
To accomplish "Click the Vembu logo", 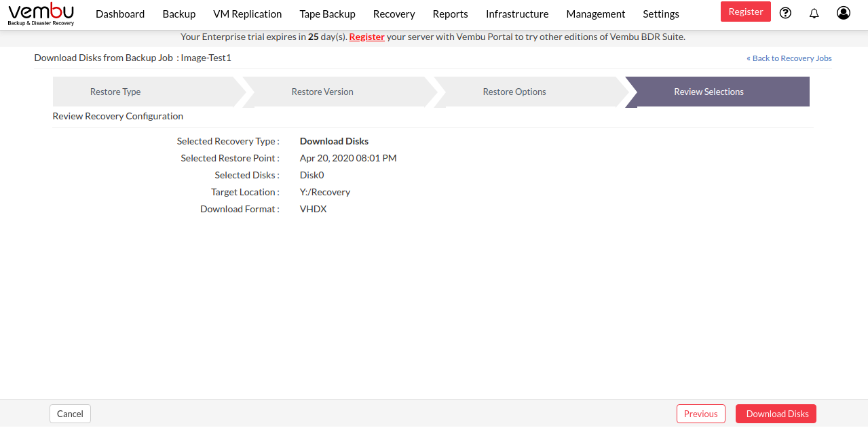I will [41, 14].
